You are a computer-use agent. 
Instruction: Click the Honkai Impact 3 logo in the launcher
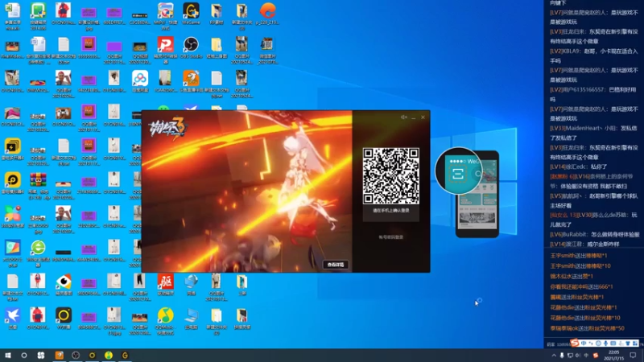coord(167,128)
